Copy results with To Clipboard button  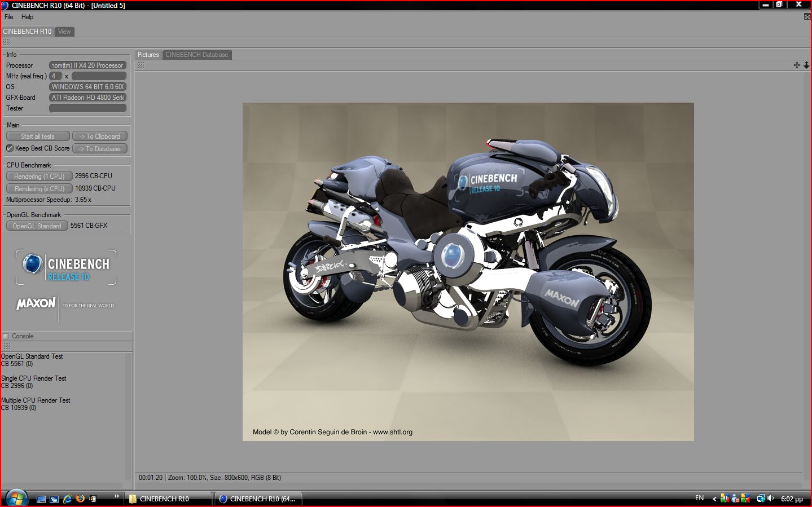100,136
